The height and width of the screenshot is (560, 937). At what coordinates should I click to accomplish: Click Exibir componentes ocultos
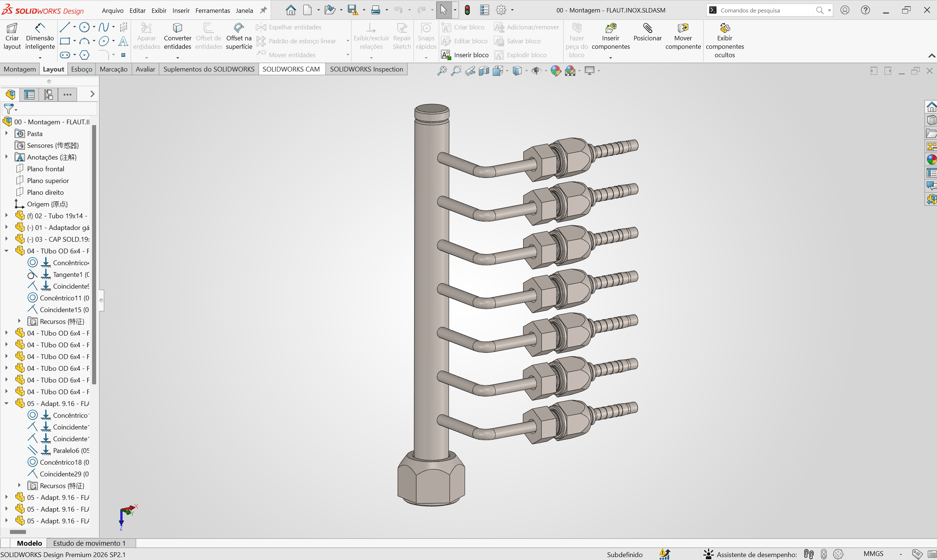point(725,40)
